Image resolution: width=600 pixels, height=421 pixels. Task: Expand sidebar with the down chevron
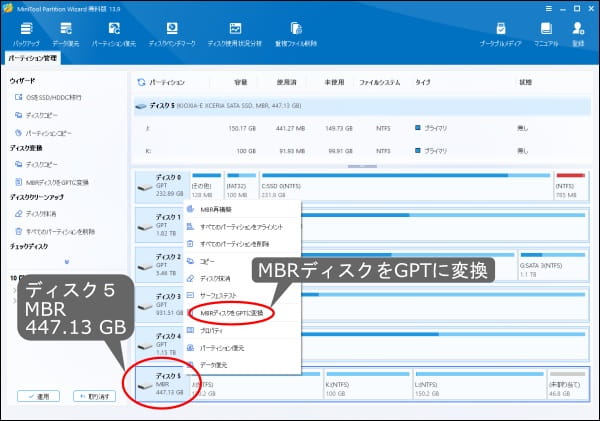pyautogui.click(x=67, y=262)
